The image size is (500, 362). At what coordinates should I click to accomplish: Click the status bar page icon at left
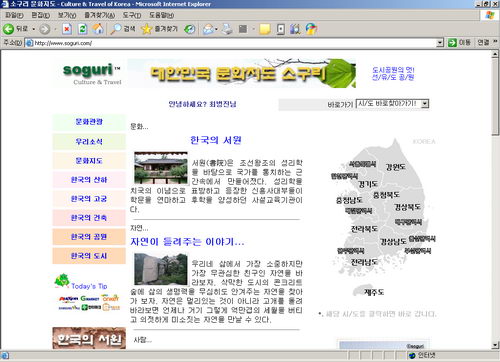pyautogui.click(x=5, y=356)
